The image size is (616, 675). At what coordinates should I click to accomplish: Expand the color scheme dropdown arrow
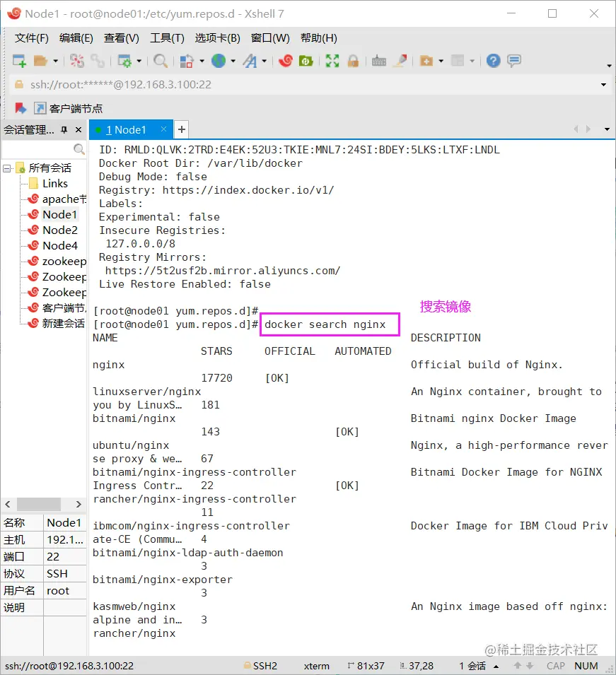[202, 61]
